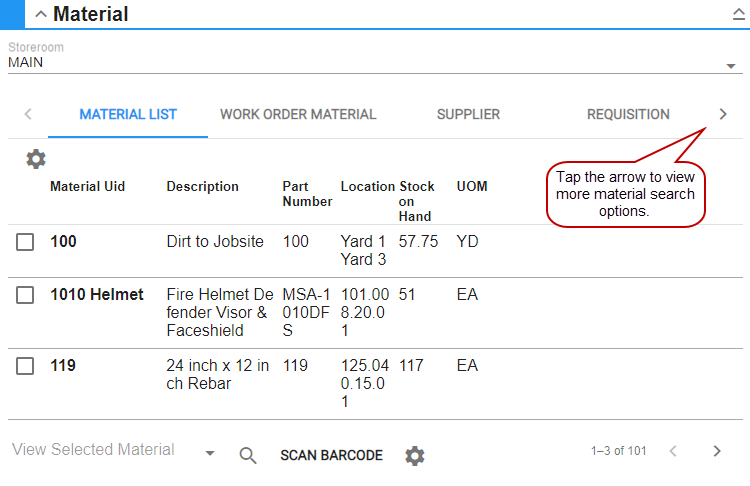This screenshot has width=750, height=486.
Task: Open the 1010 Helmet material record
Action: click(97, 295)
